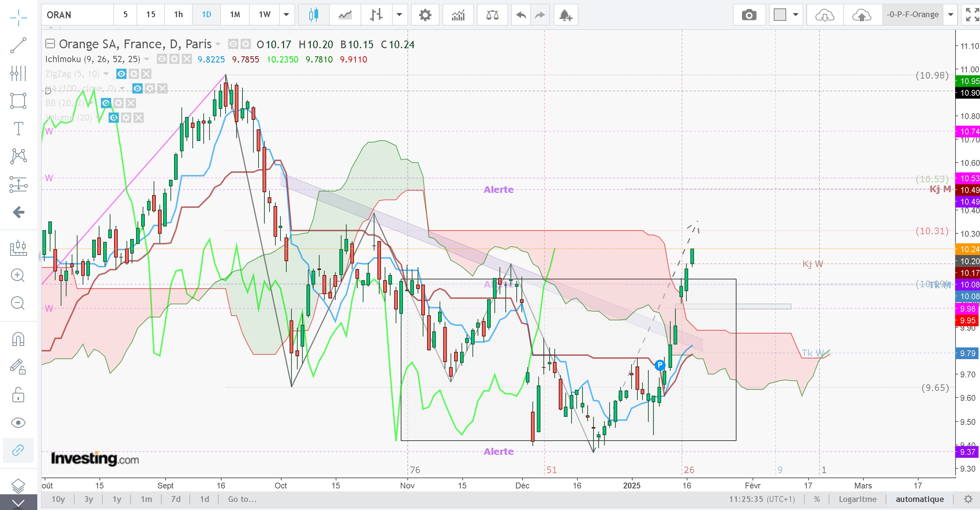Open the layout selection dropdown
Image resolution: width=980 pixels, height=510 pixels.
tap(795, 15)
